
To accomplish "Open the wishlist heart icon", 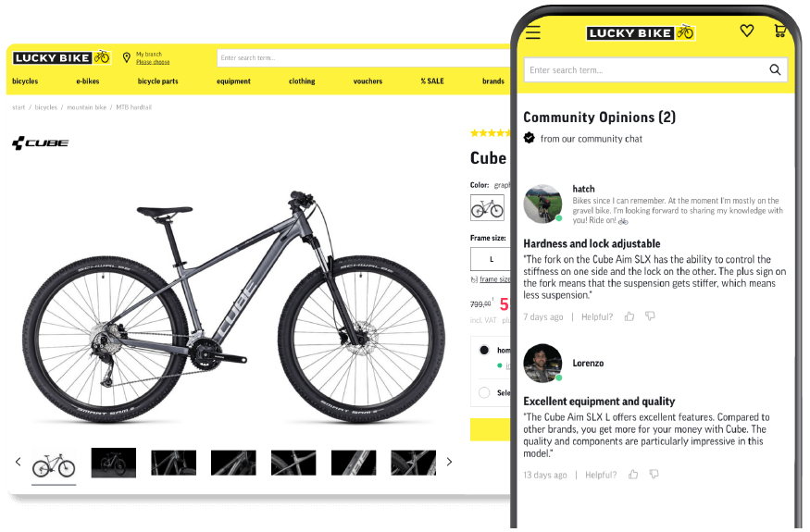I will [746, 31].
